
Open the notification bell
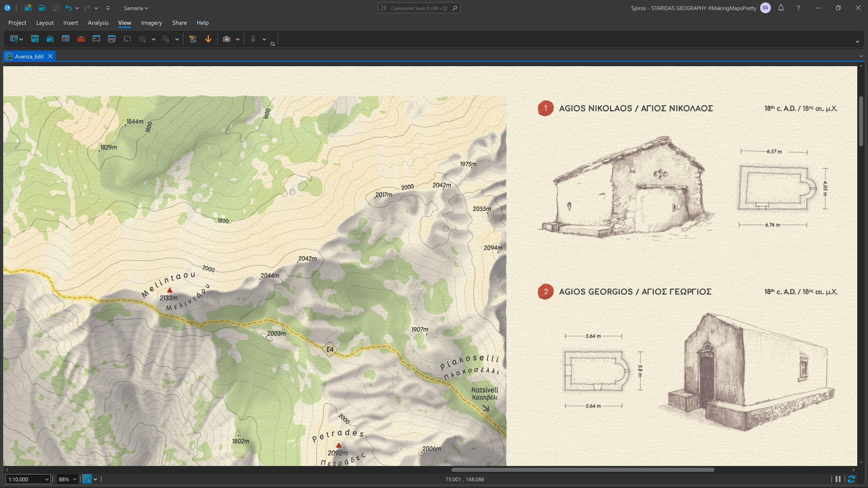[x=781, y=8]
